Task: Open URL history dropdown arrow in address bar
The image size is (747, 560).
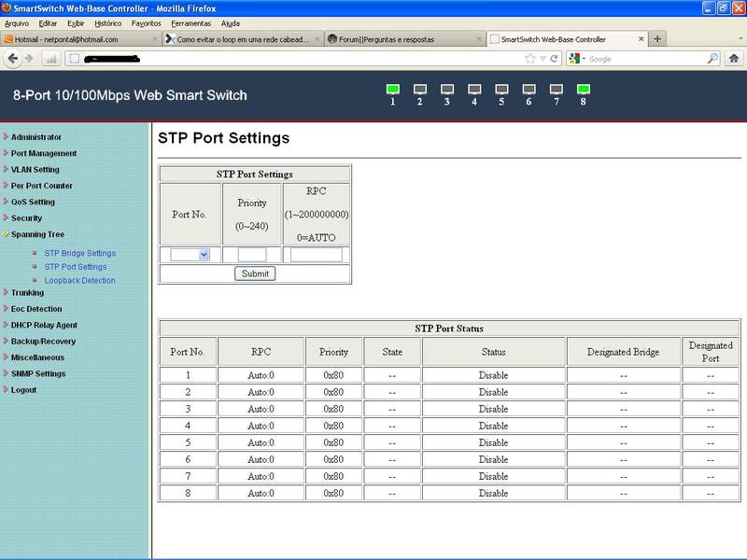Action: pos(543,59)
